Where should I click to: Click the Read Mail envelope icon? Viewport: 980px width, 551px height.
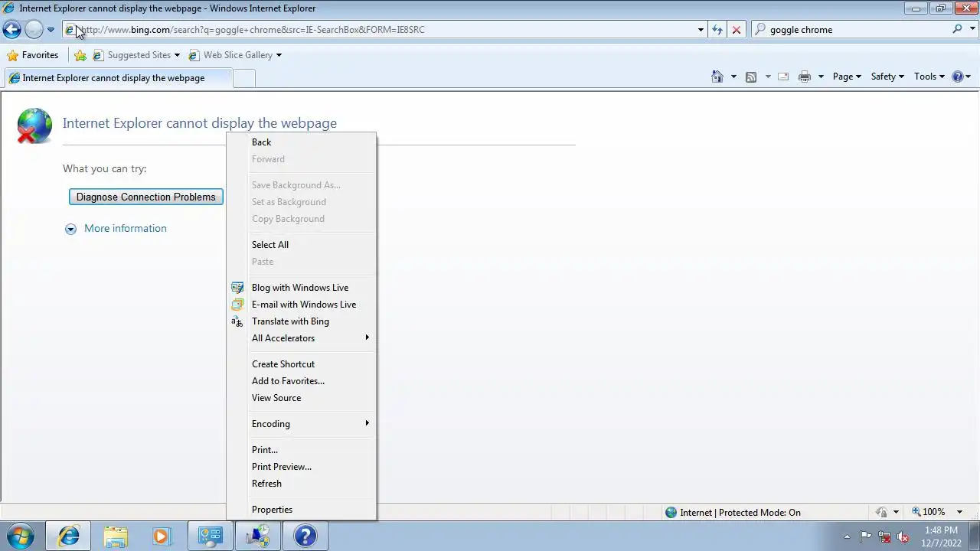783,77
